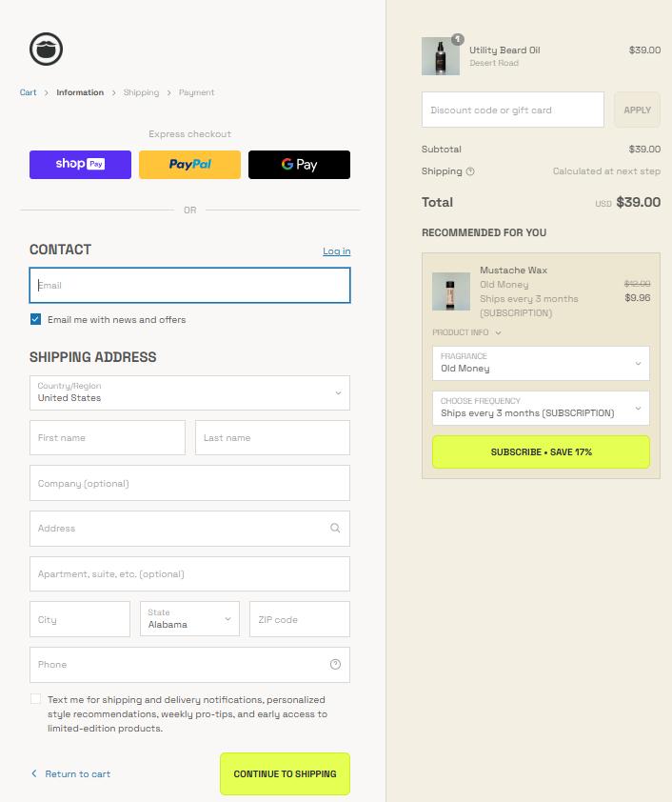Pay with the PayPal express button
672x802 pixels.
pos(189,164)
